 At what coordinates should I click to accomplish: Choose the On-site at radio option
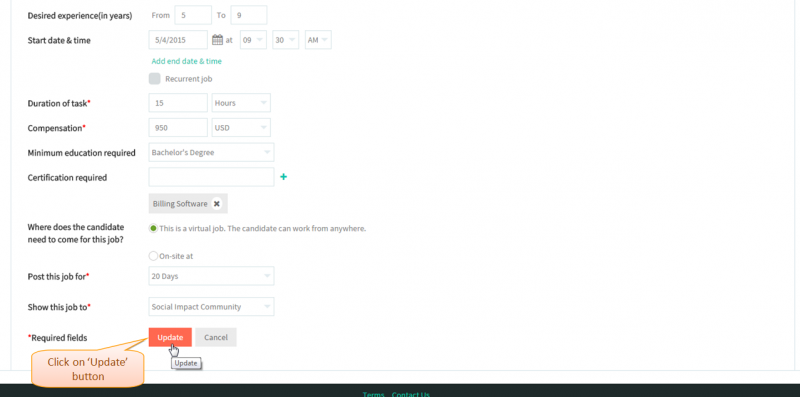click(153, 256)
